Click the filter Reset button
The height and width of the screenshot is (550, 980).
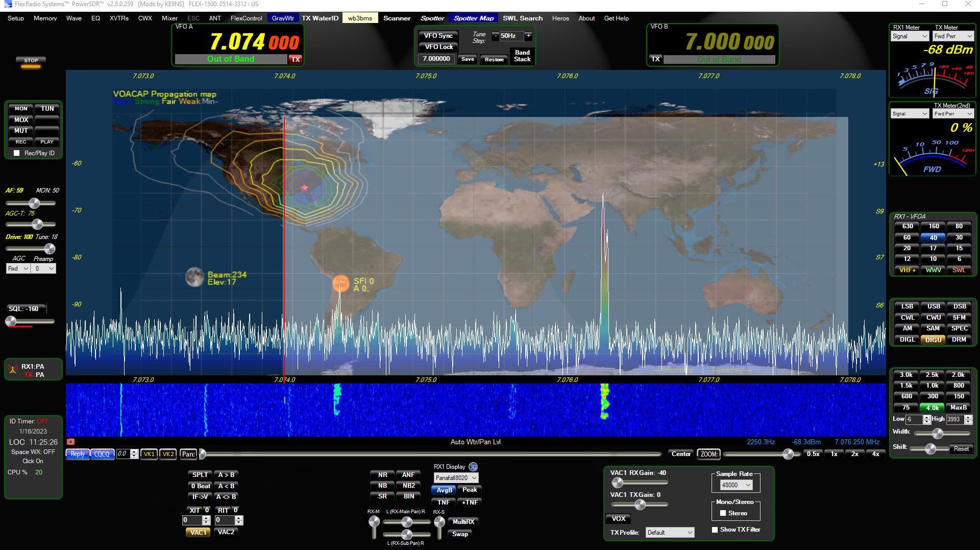962,449
